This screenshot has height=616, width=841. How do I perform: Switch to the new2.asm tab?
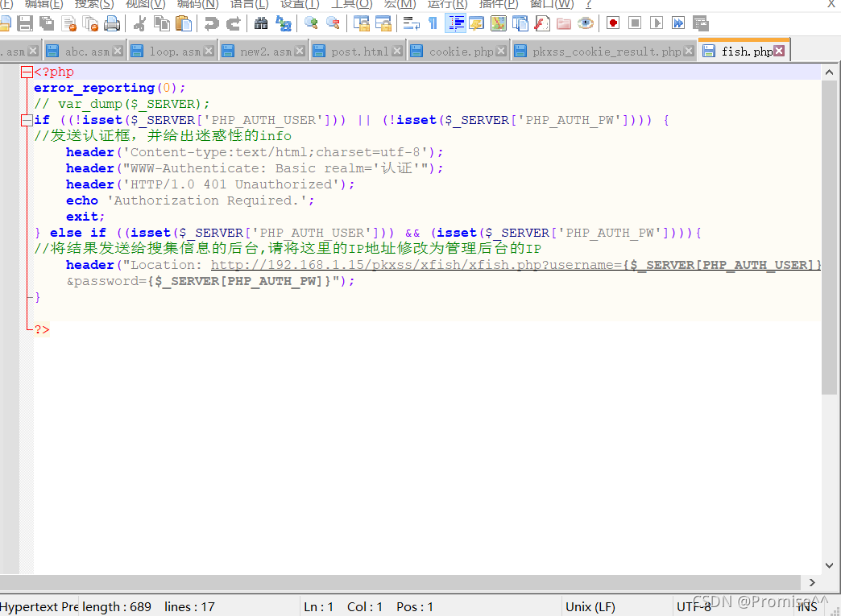[263, 52]
